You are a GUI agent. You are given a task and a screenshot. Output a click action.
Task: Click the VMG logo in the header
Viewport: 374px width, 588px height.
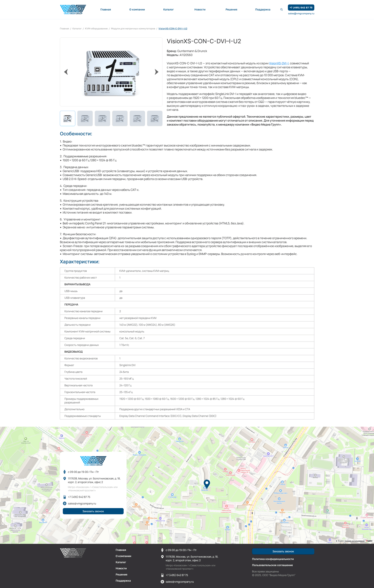coord(73,10)
